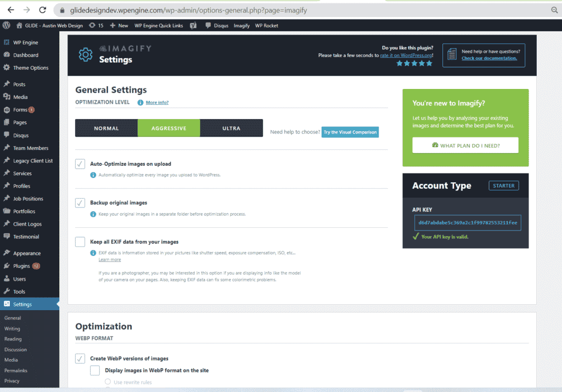The image size is (562, 392).
Task: Open the Discussion settings submenu
Action: coord(15,349)
